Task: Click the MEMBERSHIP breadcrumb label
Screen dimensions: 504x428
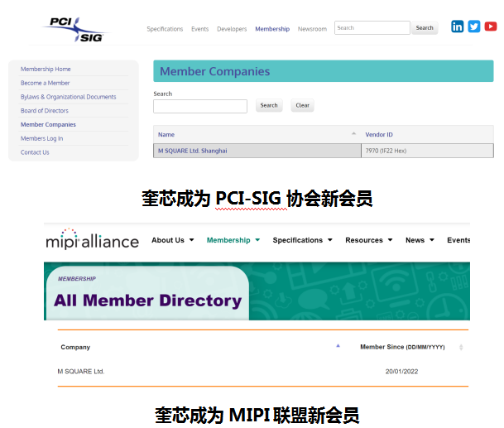Action: click(77, 279)
